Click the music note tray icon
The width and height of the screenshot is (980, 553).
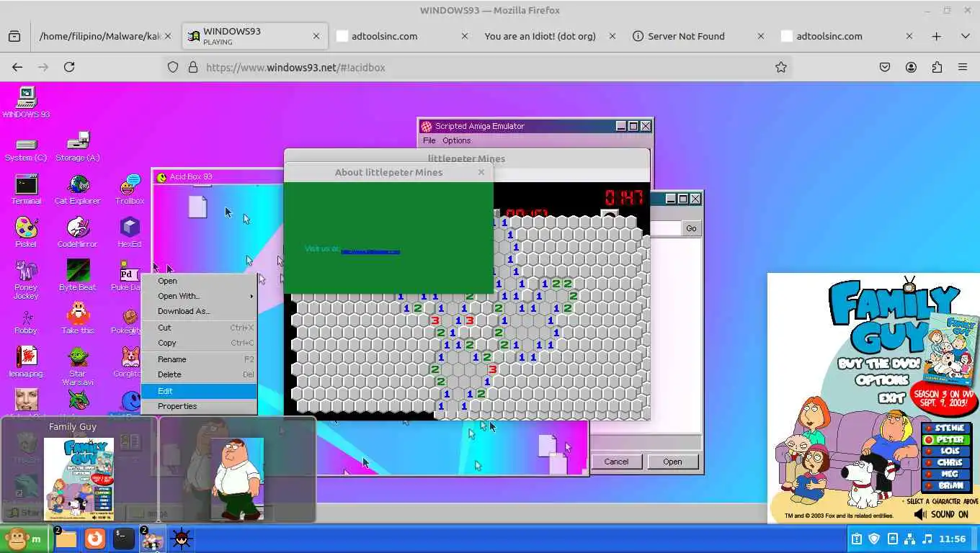(927, 539)
